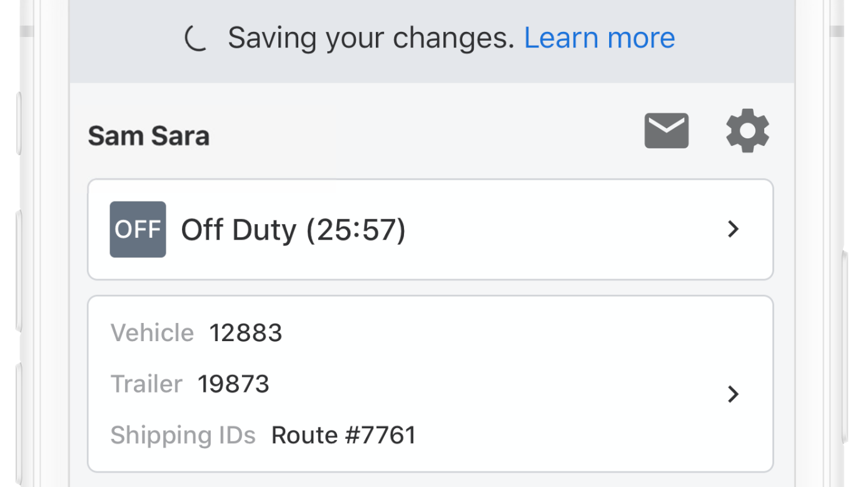Click the driver name Sam Sara

pyautogui.click(x=149, y=136)
